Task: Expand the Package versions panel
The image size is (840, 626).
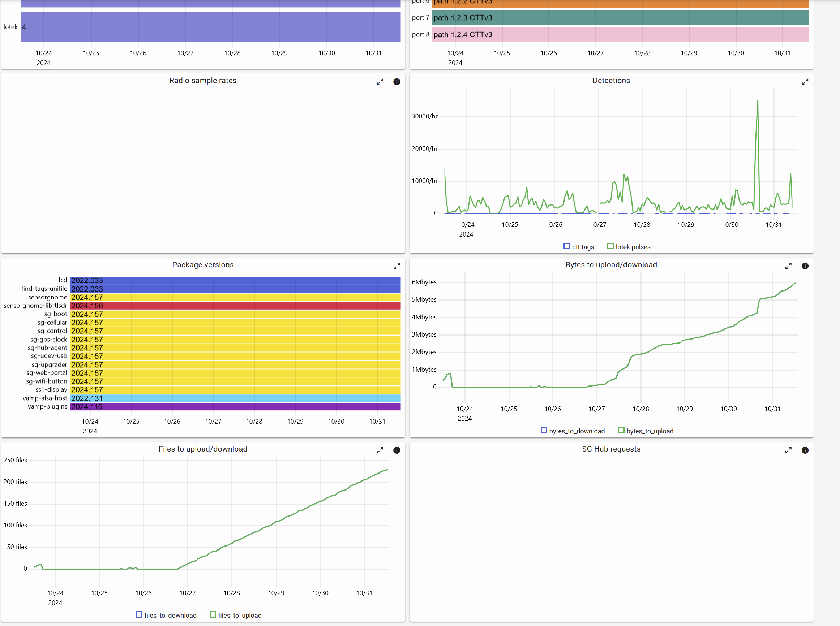Action: click(x=397, y=266)
